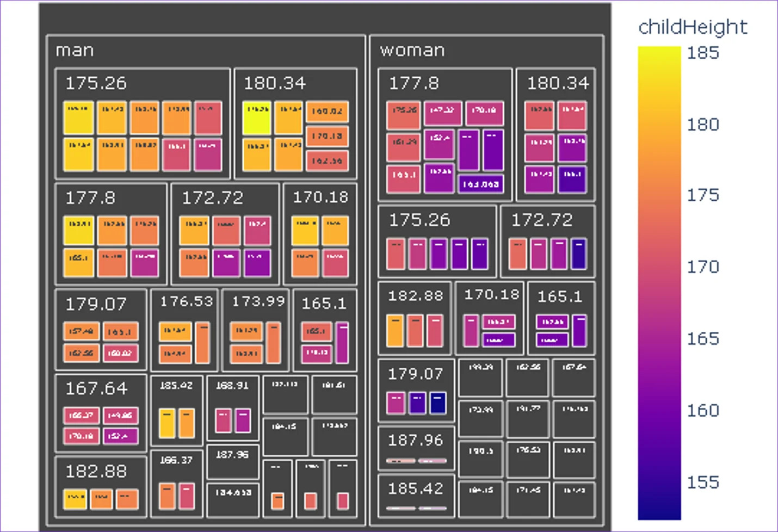Click the 160.02 leaf in man's 179.07 group
This screenshot has height=532, width=778.
pos(121,354)
